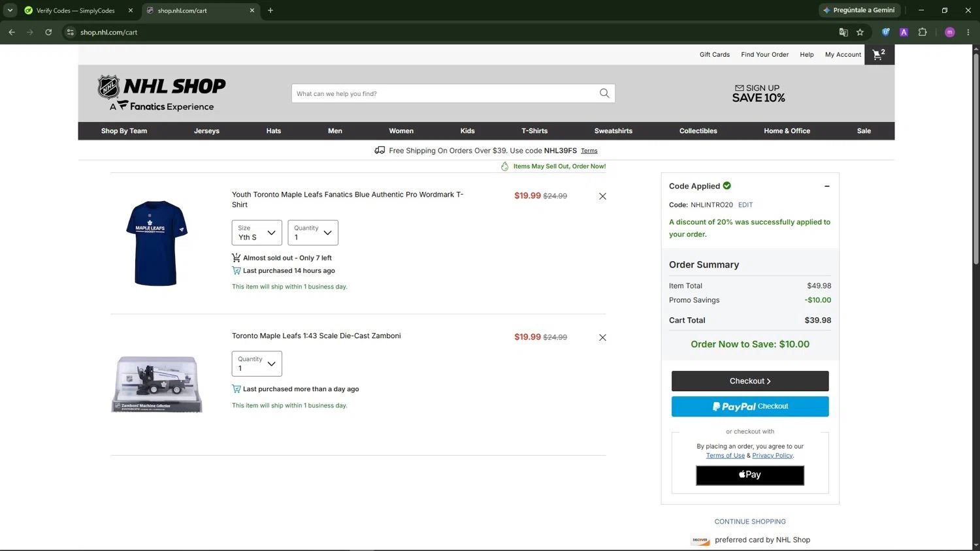Collapse the Code Applied section

[x=826, y=186]
